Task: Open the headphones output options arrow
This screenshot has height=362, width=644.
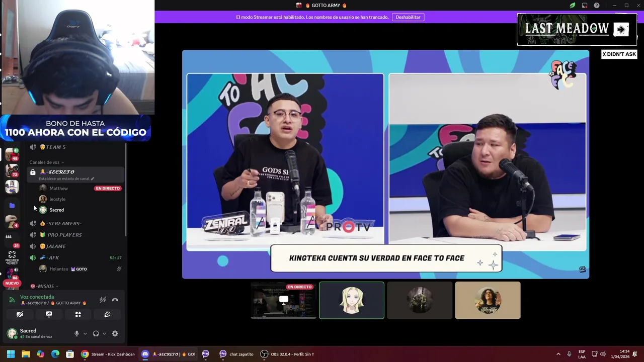Action: click(104, 333)
